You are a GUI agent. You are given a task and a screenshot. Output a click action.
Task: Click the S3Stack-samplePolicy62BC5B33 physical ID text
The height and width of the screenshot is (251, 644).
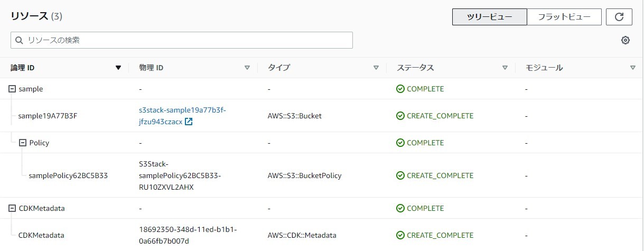180,175
